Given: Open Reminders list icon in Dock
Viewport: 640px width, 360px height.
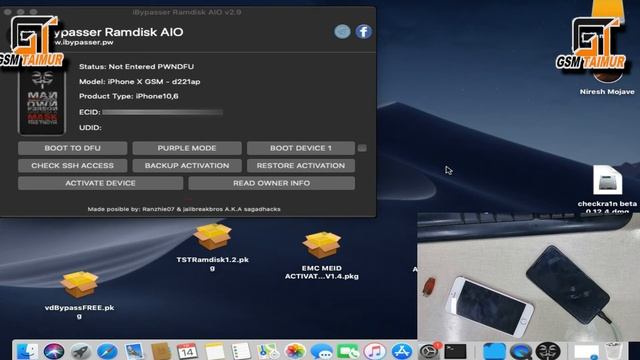Looking at the screenshot, I should (x=241, y=351).
